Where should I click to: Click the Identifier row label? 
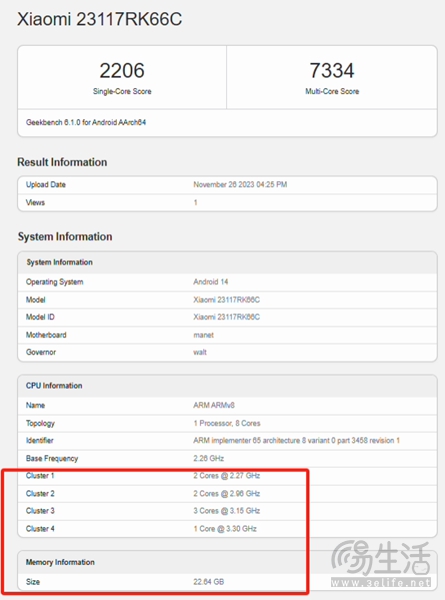point(39,440)
